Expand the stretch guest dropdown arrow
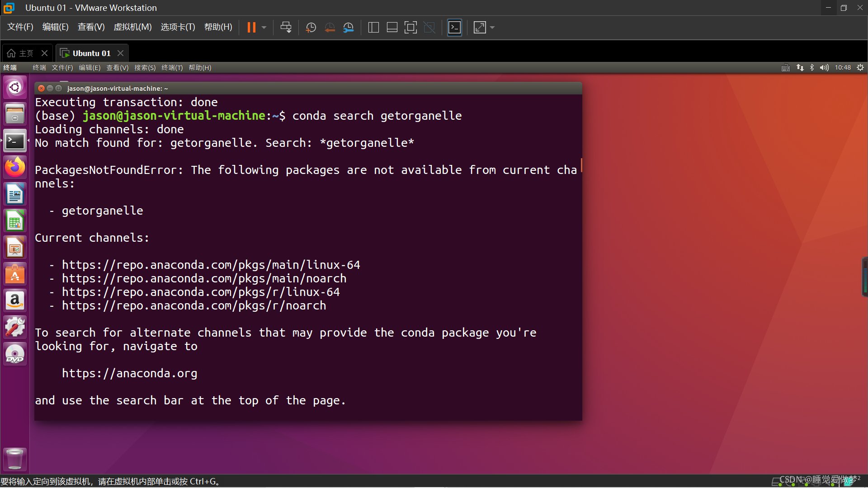The height and width of the screenshot is (488, 868). (x=492, y=28)
